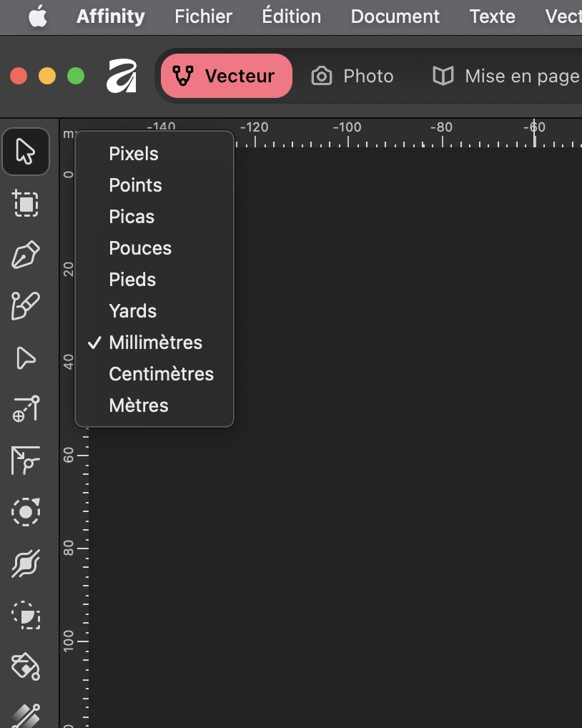This screenshot has height=728, width=582.
Task: Click the ruler origin unit box
Action: coord(68,134)
